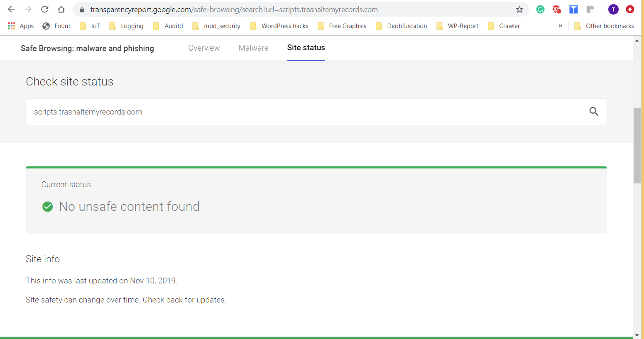Screen dimensions: 644x339
Task: Click the scrollbar up arrow
Action: (x=637, y=40)
